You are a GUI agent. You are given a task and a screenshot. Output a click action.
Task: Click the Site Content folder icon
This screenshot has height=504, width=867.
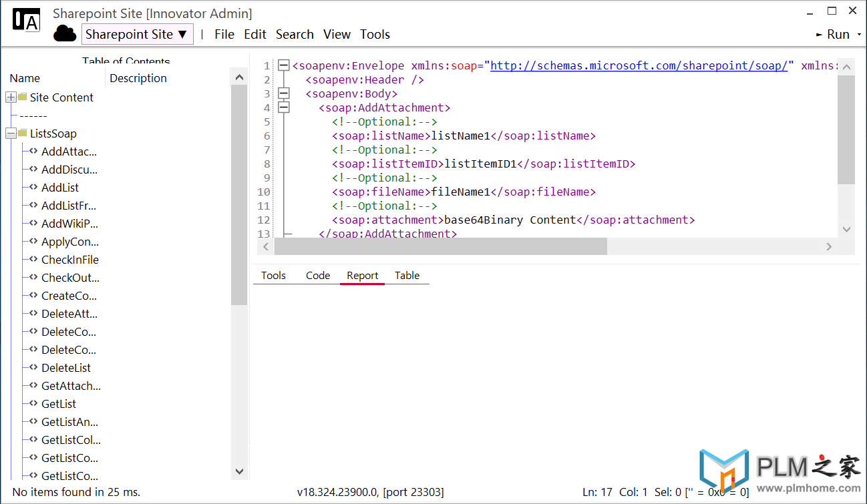point(23,97)
